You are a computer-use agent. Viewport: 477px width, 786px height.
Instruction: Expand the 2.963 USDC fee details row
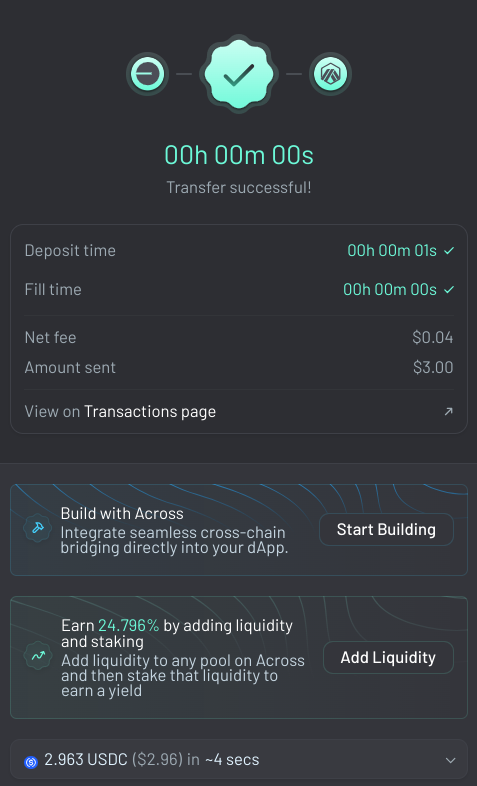[238, 760]
